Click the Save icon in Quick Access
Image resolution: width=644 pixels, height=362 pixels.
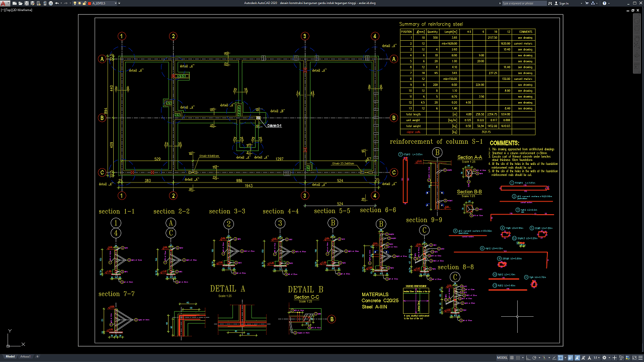point(27,3)
